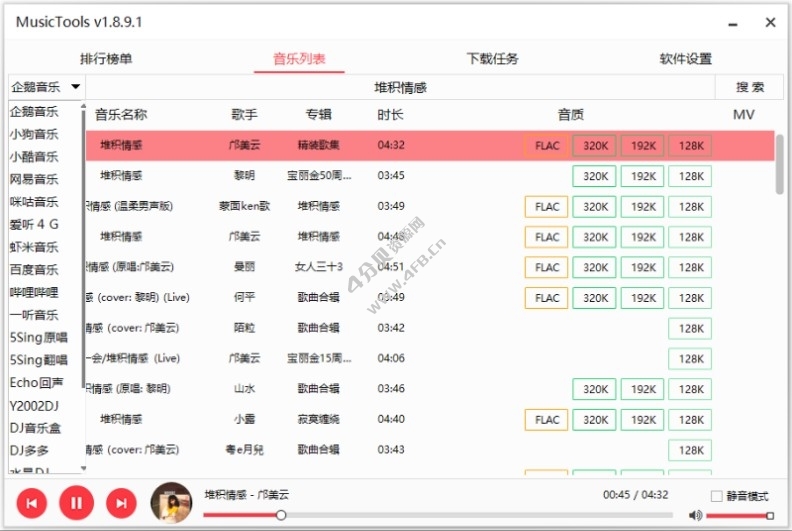Play the previous track
This screenshot has width=792, height=531.
[x=31, y=503]
